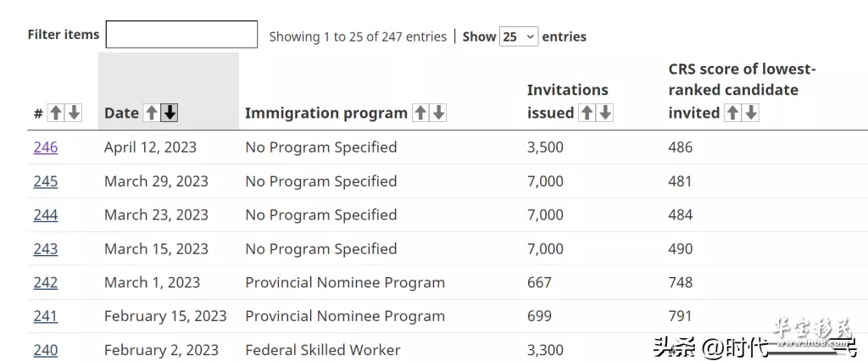Open draw round 244 link
868x361 pixels.
[46, 215]
